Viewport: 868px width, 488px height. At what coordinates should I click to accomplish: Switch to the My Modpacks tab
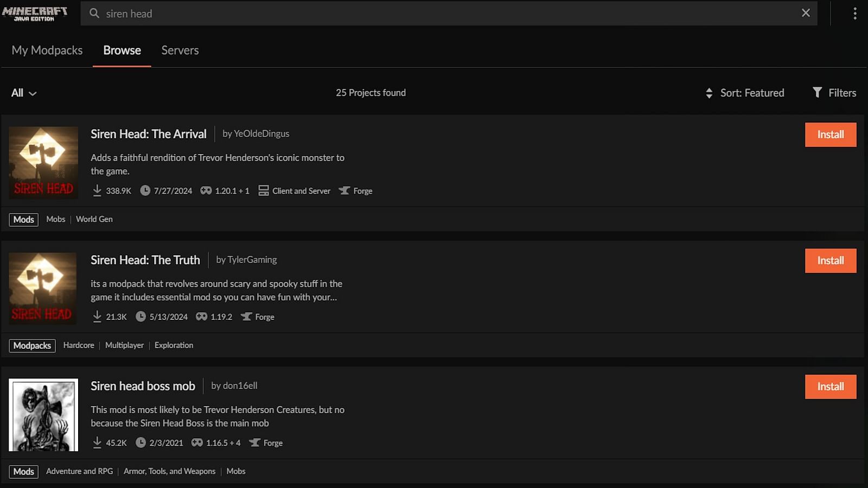47,50
